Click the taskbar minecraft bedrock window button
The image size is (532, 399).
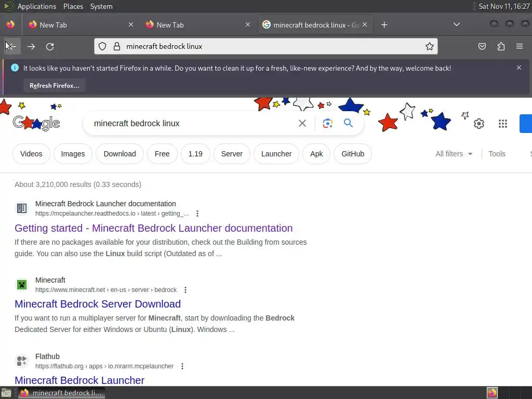62,393
